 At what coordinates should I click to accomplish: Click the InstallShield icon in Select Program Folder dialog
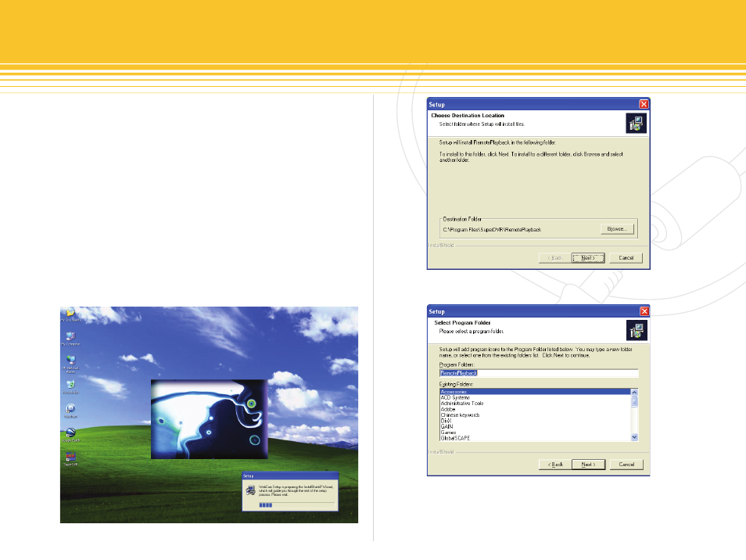pyautogui.click(x=636, y=330)
